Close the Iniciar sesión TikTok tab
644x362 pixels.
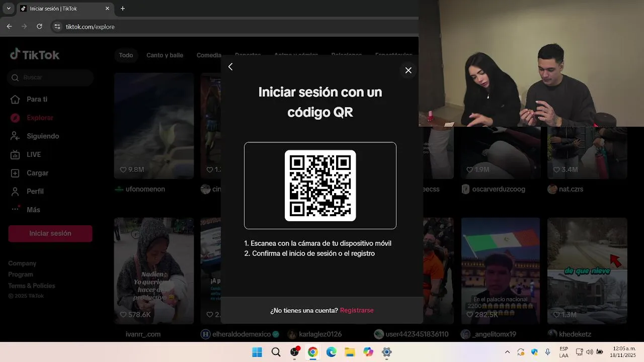pos(107,9)
